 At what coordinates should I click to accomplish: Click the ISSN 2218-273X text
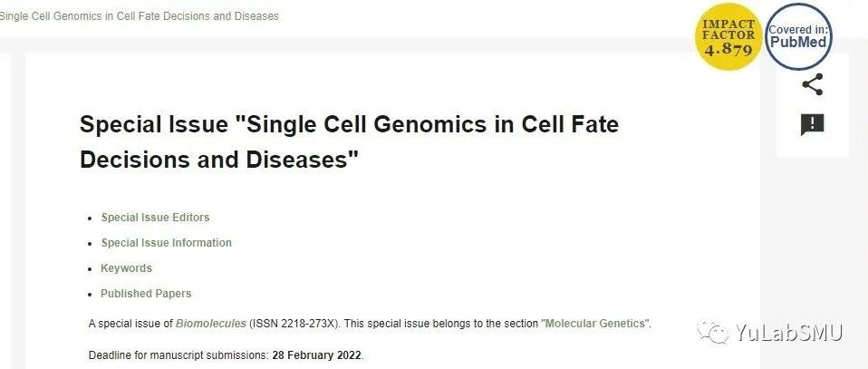click(293, 324)
